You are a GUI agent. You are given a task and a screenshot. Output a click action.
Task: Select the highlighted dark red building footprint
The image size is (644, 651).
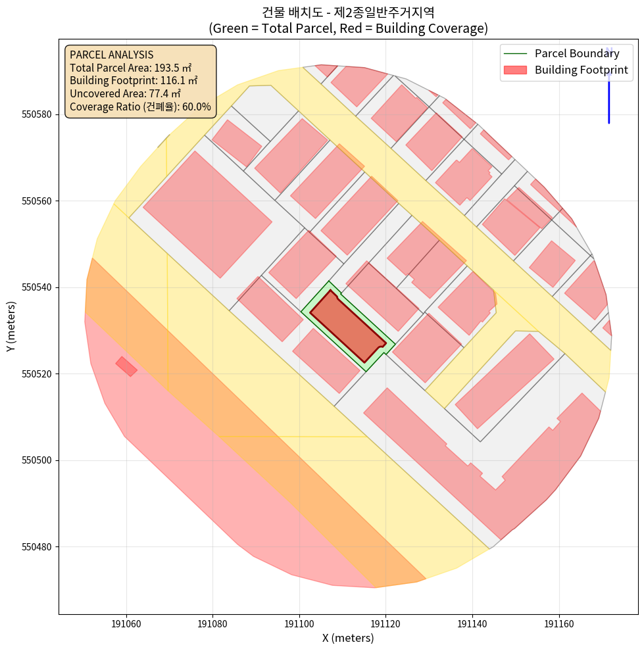coord(347,327)
